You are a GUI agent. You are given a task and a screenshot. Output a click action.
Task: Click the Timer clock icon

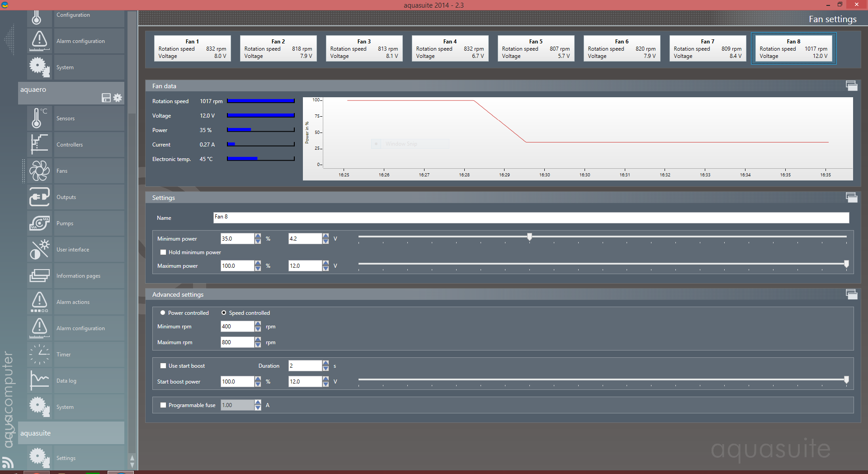point(39,354)
